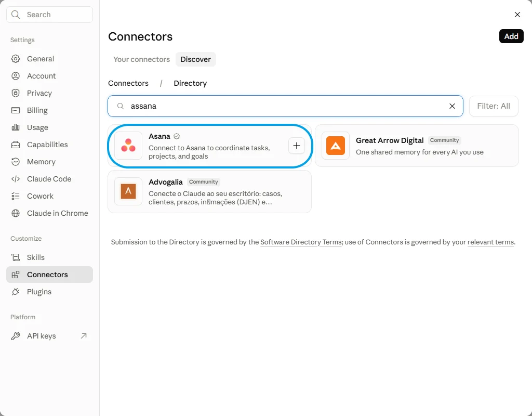This screenshot has width=532, height=416.
Task: Open the Software Directory Terms link
Action: click(301, 242)
